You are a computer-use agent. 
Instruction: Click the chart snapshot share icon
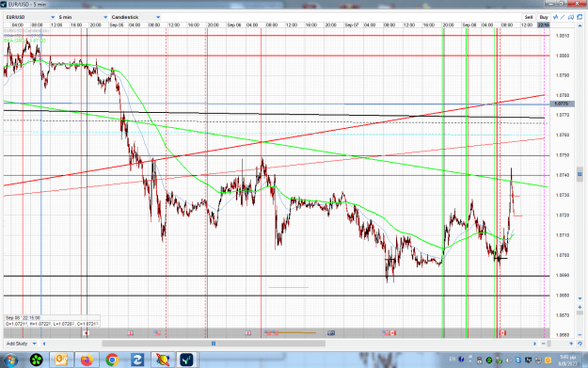571,17
